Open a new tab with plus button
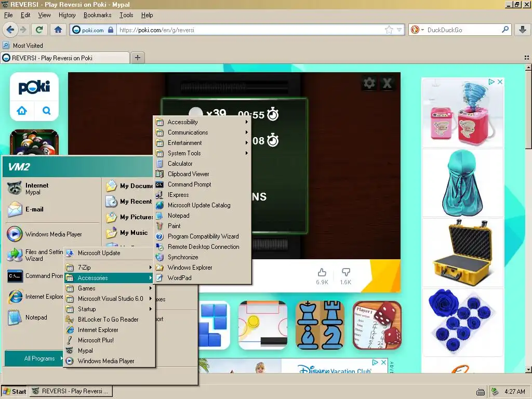Image resolution: width=532 pixels, height=399 pixels. [x=137, y=58]
